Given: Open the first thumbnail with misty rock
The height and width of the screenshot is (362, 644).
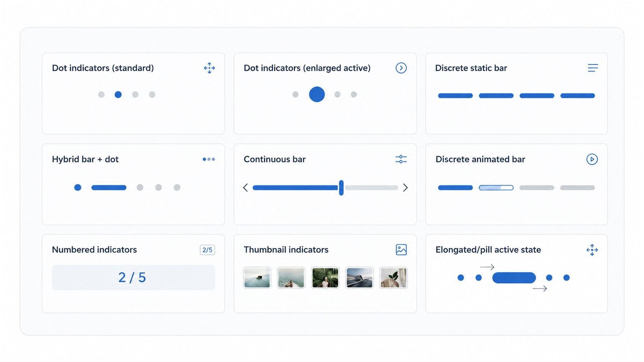Looking at the screenshot, I should point(257,278).
